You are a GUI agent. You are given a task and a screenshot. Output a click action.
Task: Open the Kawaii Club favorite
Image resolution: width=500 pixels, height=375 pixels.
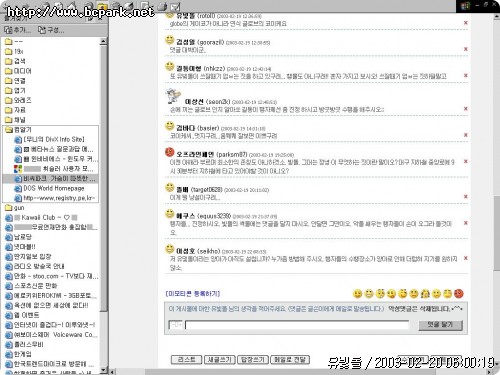pos(41,217)
